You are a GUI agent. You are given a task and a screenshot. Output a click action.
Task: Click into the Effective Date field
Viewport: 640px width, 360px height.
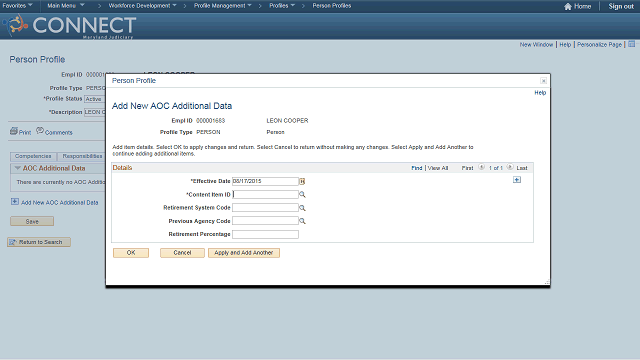pyautogui.click(x=265, y=181)
